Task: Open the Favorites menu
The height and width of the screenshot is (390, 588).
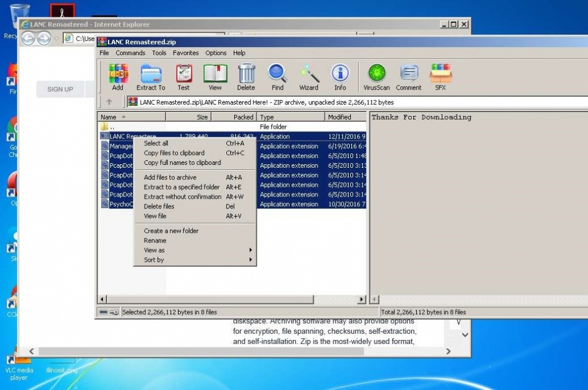Action: click(185, 53)
